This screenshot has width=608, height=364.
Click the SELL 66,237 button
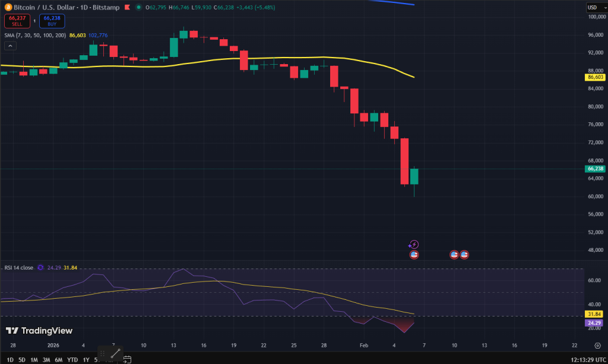pyautogui.click(x=17, y=21)
